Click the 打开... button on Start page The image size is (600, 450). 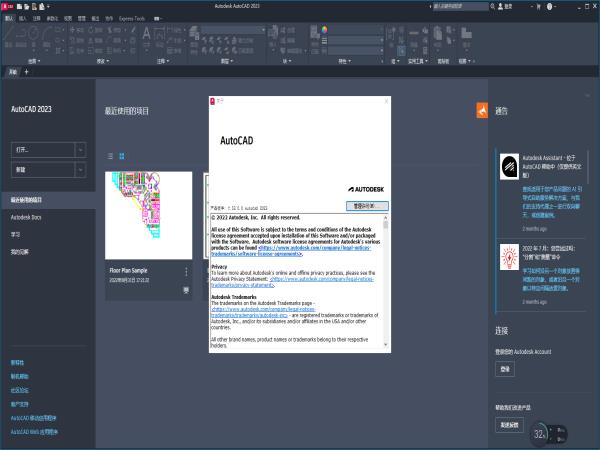pos(43,150)
